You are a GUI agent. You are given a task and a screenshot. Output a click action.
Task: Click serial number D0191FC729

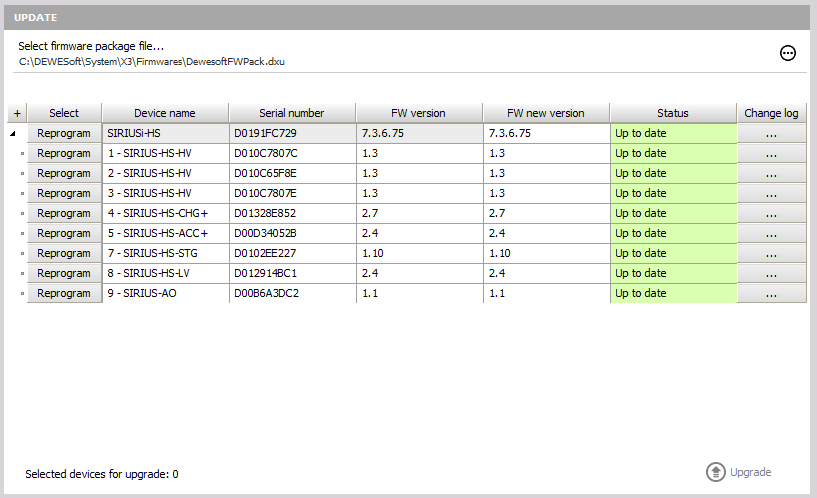click(292, 133)
